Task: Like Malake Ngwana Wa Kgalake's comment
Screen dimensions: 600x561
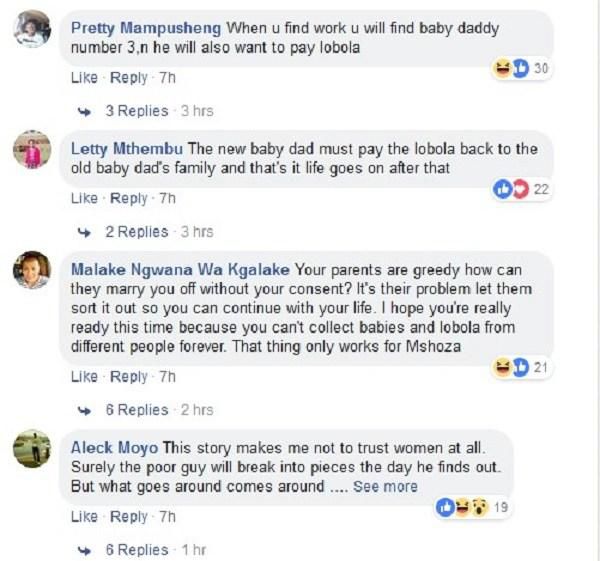Action: pos(84,377)
